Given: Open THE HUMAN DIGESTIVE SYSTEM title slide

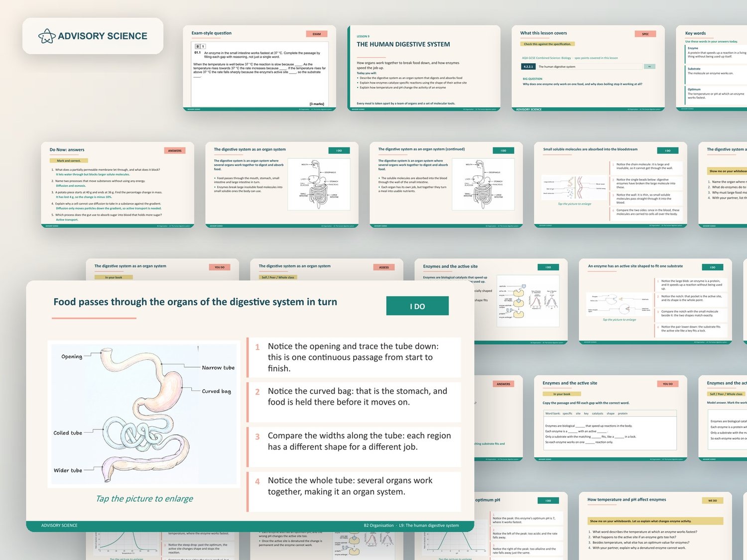Looking at the screenshot, I should [x=424, y=68].
